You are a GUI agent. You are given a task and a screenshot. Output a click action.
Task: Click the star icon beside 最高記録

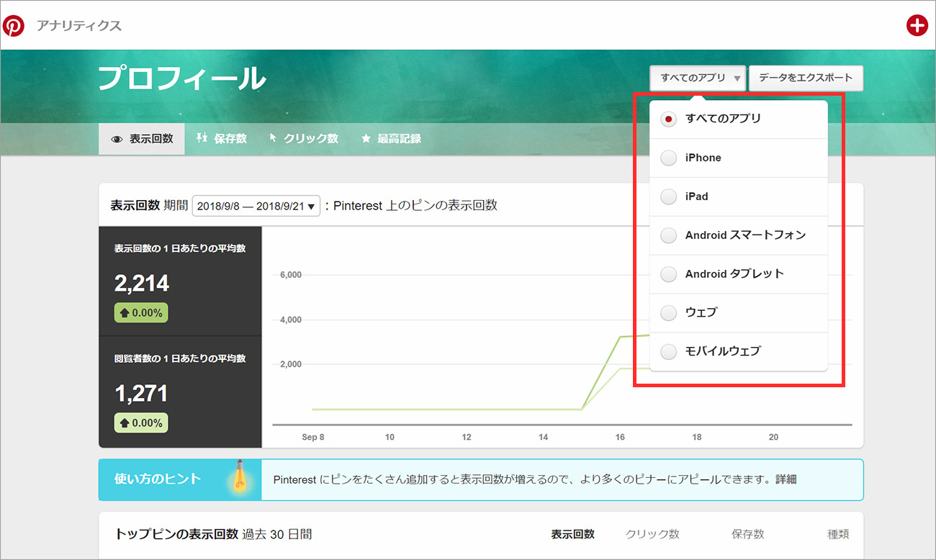(x=366, y=138)
